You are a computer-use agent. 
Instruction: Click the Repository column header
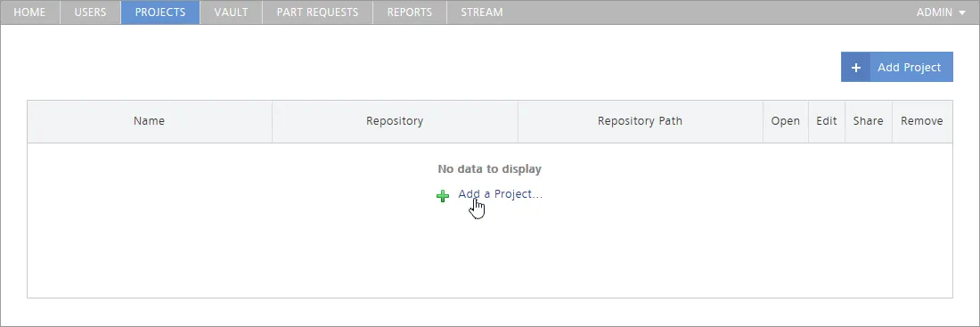click(395, 121)
